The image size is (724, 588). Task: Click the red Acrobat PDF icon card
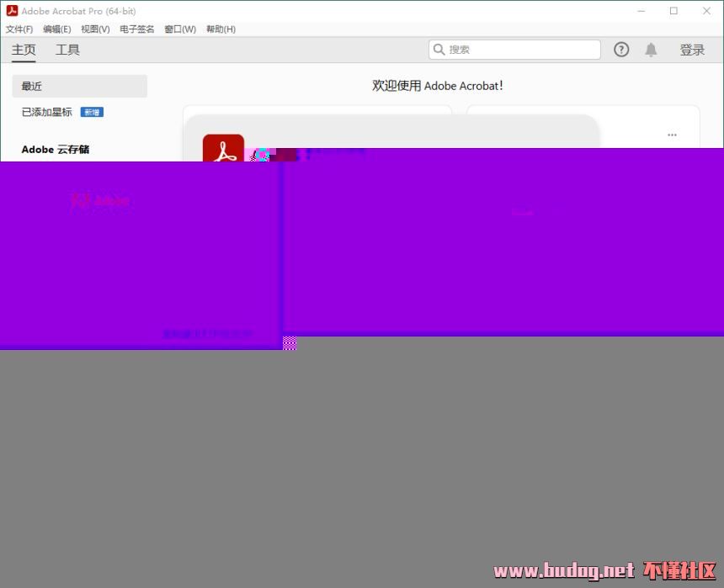point(223,148)
